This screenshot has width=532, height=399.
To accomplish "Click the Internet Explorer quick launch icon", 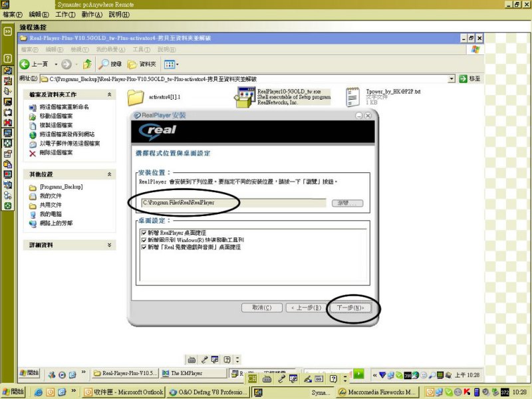I will point(39,392).
